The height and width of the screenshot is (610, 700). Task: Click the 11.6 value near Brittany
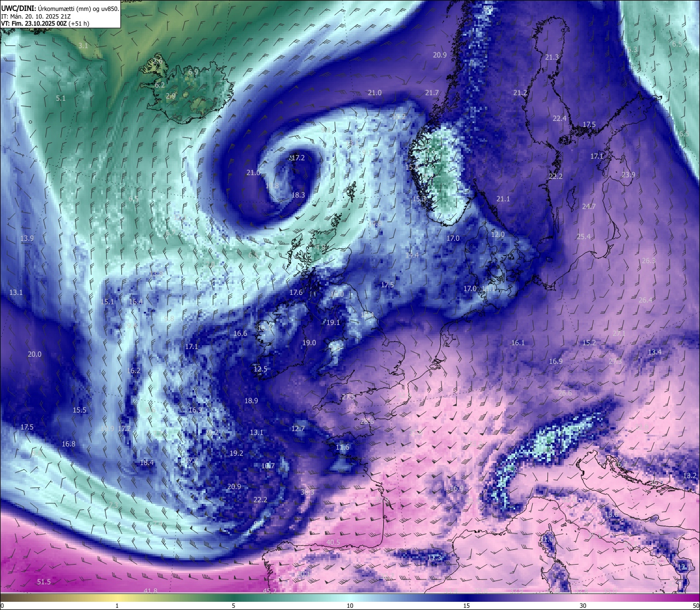point(342,447)
